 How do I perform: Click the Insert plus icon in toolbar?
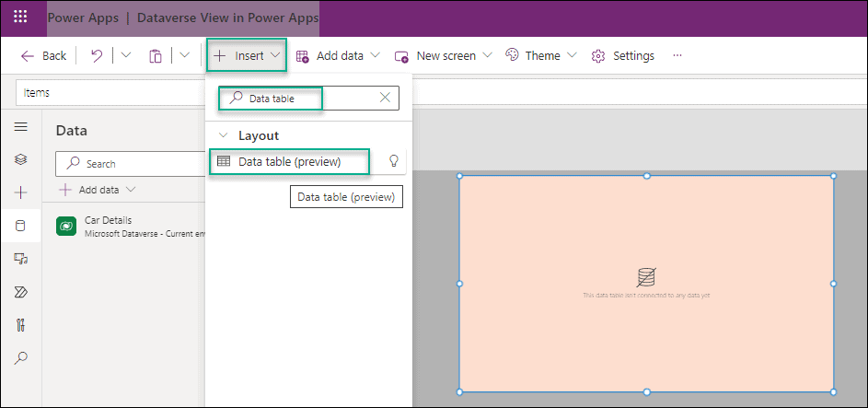[x=220, y=55]
